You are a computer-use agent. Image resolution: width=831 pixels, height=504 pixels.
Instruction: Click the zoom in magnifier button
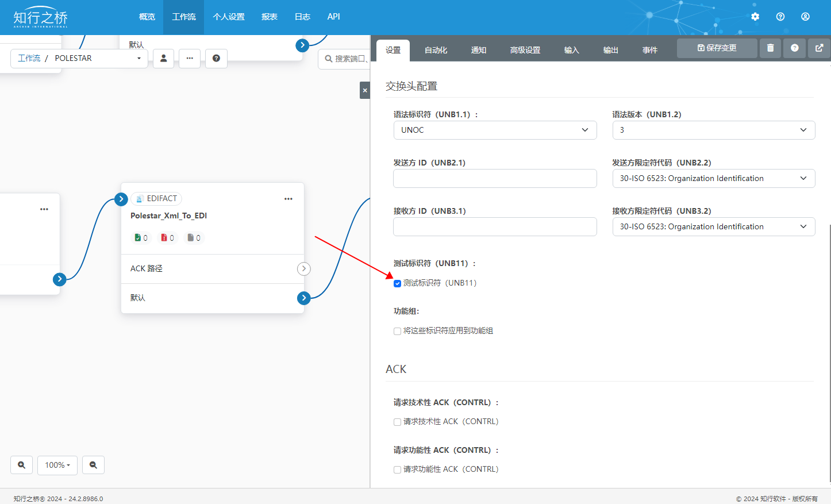22,465
